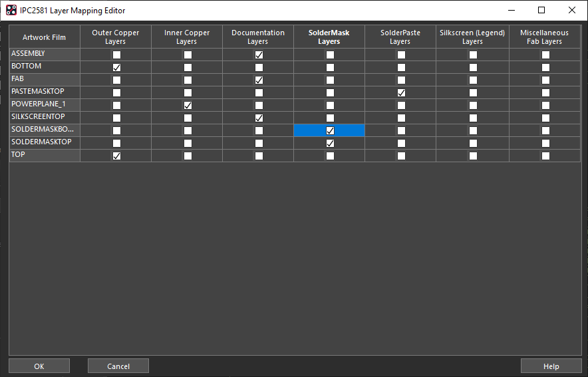Select the Outer Copper Layers column header
Screen dimensions: 588x377
click(116, 37)
